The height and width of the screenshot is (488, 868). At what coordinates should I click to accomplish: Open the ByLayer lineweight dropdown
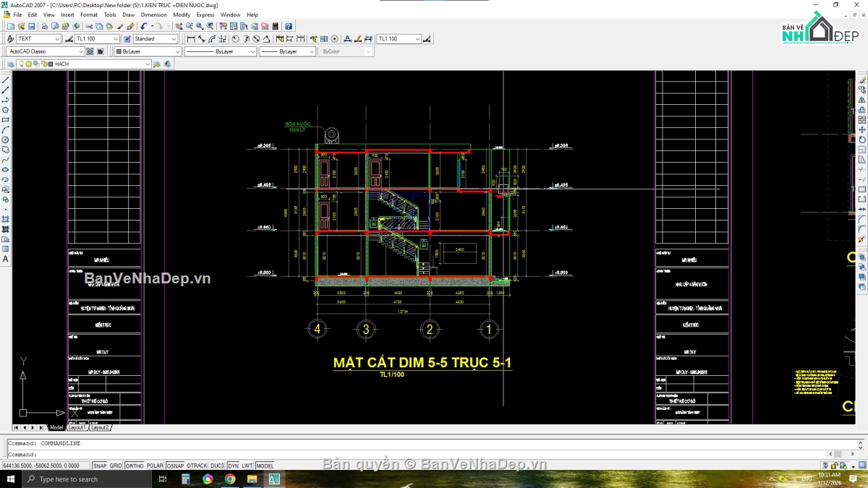[288, 51]
